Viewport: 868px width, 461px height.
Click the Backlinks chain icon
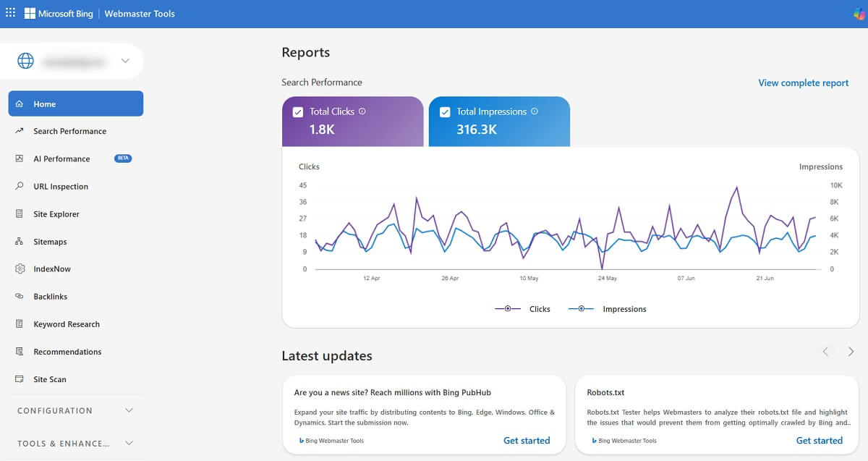point(20,297)
